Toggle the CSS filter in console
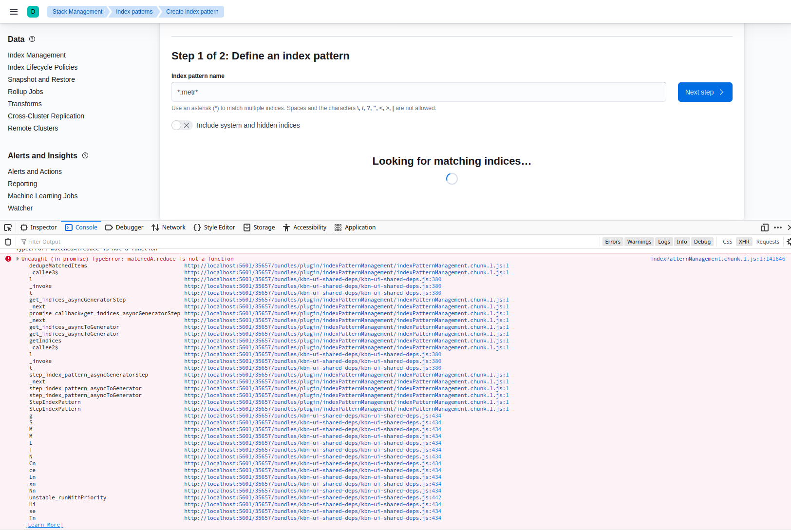This screenshot has width=791, height=532. (728, 242)
